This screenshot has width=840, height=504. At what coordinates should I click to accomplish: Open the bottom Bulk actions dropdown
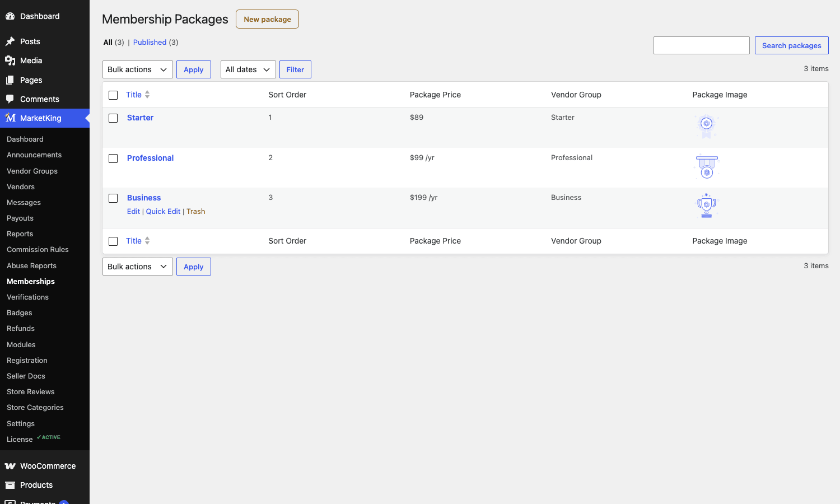[138, 267]
